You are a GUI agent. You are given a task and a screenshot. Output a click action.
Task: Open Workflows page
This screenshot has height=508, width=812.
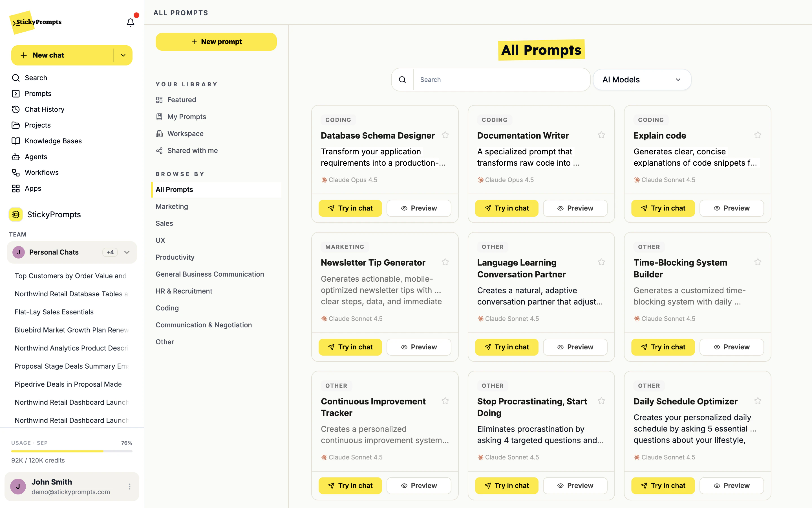click(35, 173)
